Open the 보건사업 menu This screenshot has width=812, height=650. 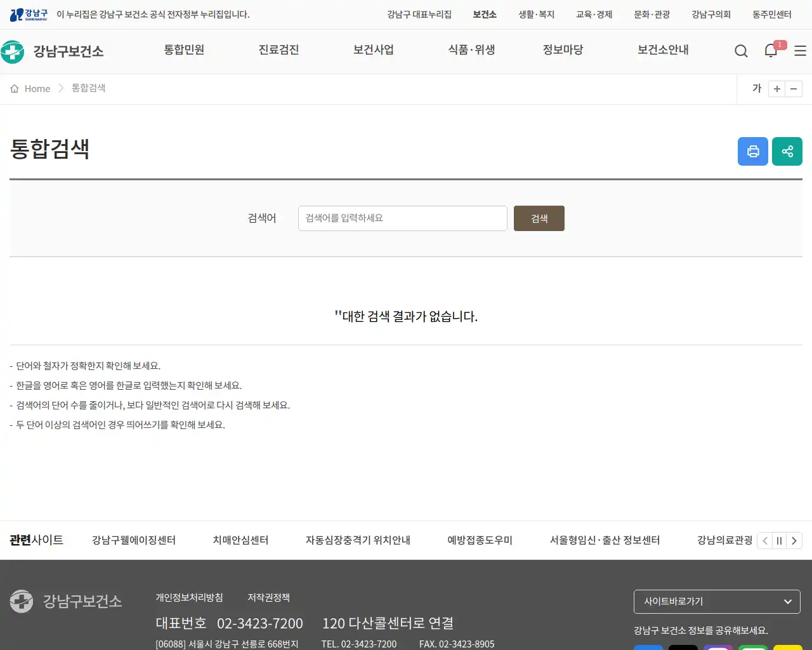click(373, 50)
